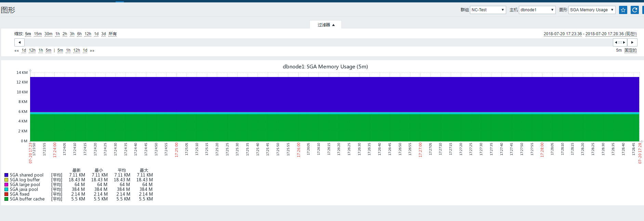Collapse the 过滤器 filter tab
This screenshot has height=221, width=644.
point(326,25)
